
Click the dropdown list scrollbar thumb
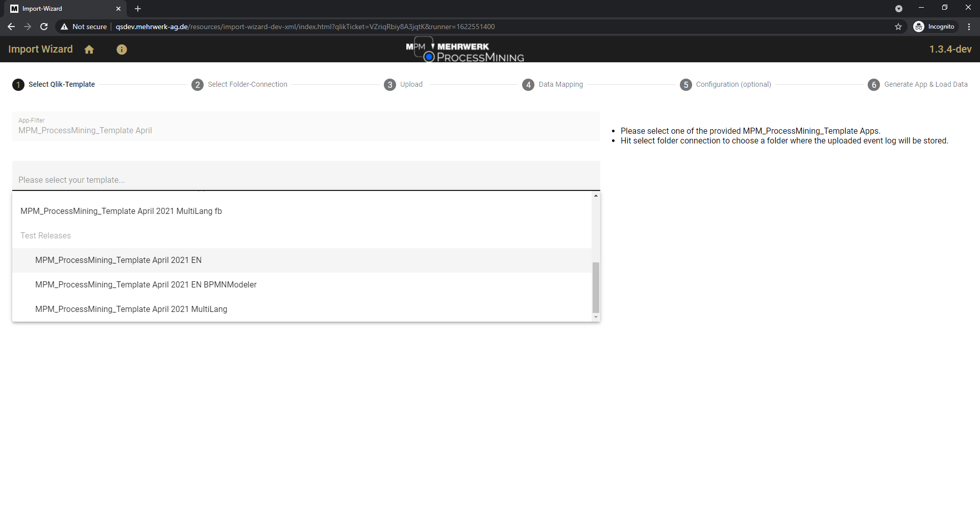click(x=596, y=287)
